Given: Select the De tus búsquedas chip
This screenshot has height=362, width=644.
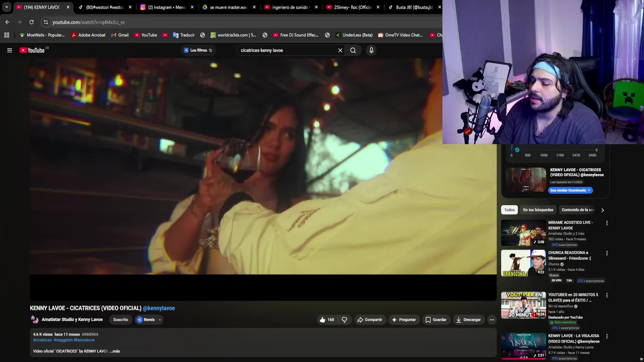Looking at the screenshot, I should coord(538,210).
